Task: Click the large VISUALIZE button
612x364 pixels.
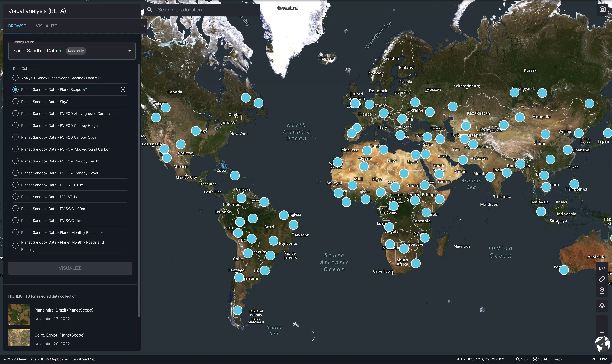Action: coord(70,268)
